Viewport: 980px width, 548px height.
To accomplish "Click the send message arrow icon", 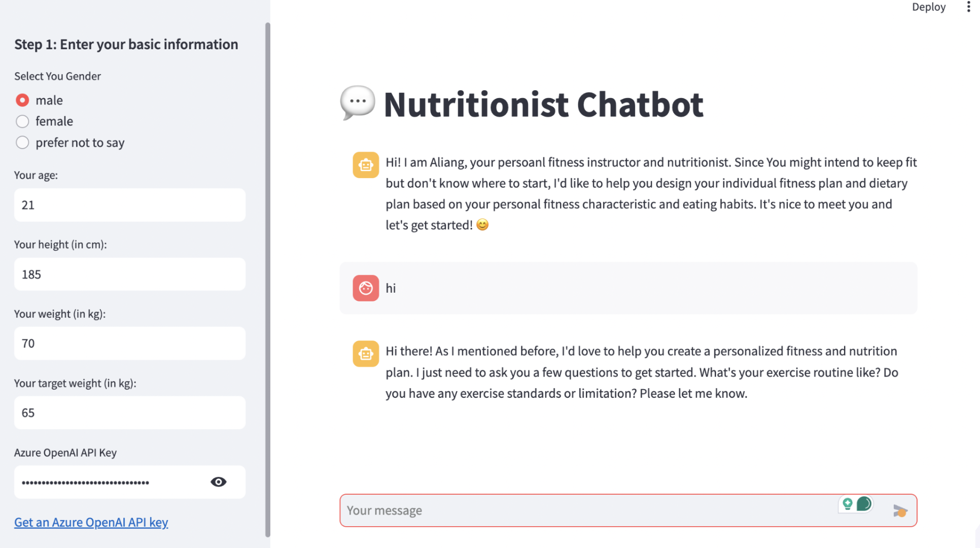I will [x=900, y=510].
